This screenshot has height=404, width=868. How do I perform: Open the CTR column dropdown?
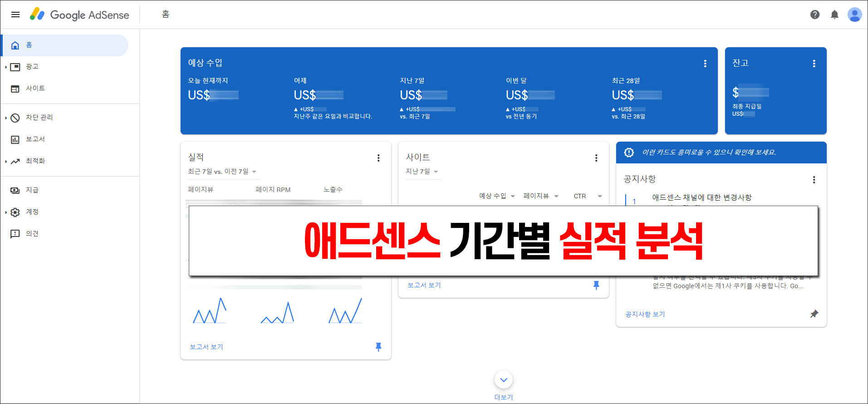588,196
